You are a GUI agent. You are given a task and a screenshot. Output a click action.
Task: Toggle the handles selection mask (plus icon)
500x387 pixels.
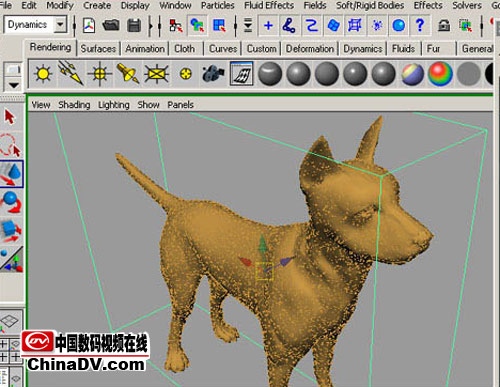tap(268, 25)
